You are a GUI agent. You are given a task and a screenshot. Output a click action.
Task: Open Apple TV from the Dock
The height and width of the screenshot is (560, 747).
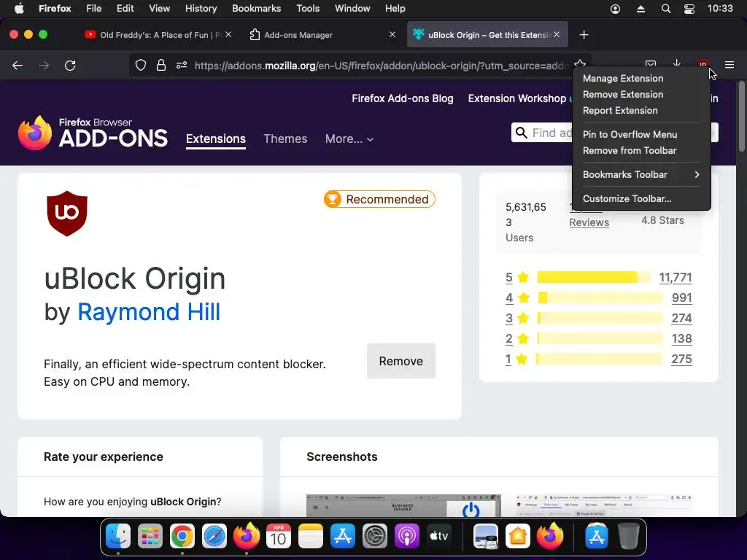(x=438, y=536)
